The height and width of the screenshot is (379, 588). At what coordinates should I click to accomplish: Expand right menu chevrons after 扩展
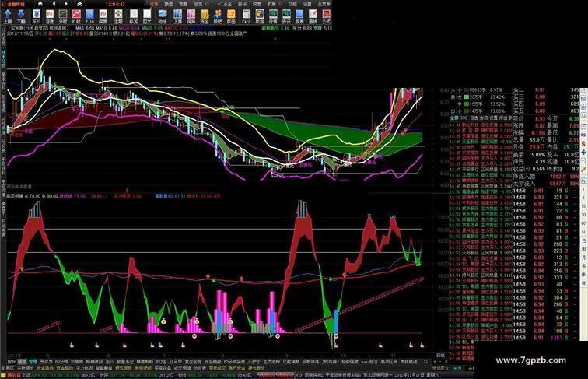point(280,4)
